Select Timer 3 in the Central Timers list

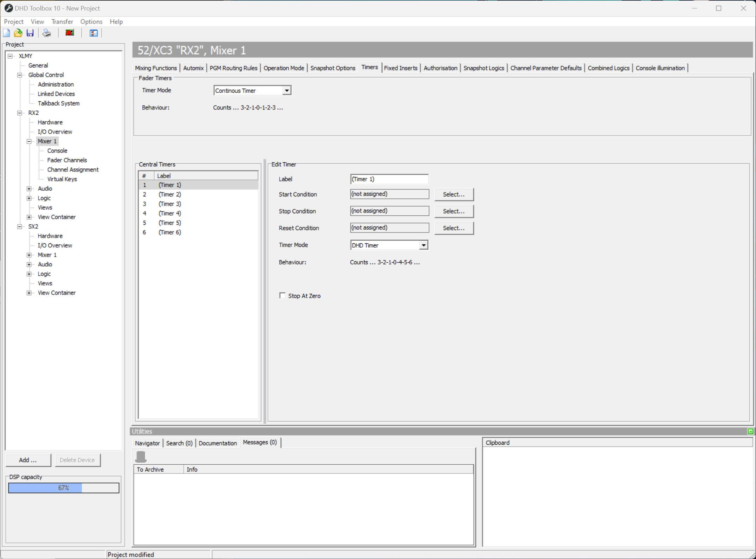click(169, 204)
